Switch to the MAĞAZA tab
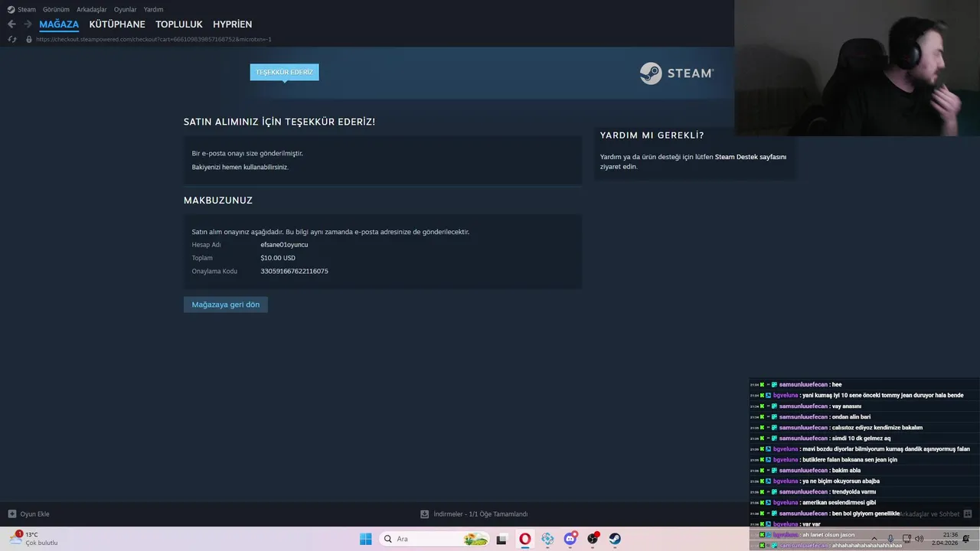 click(x=59, y=24)
